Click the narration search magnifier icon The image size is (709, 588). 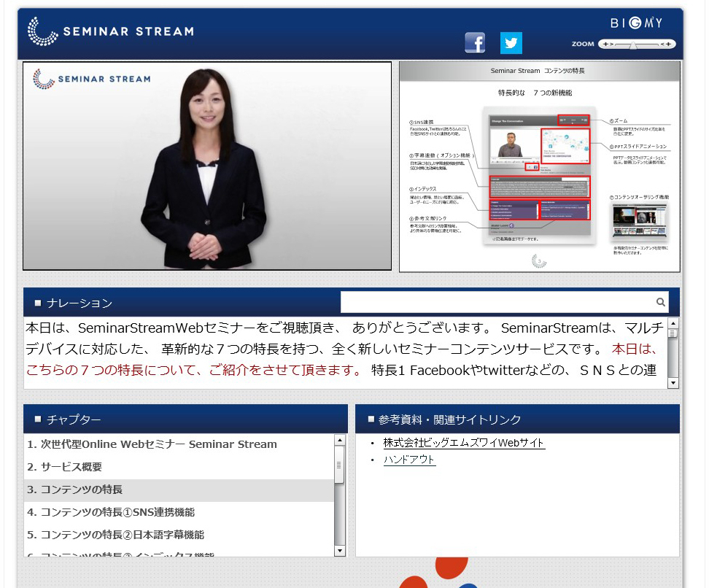pos(661,302)
